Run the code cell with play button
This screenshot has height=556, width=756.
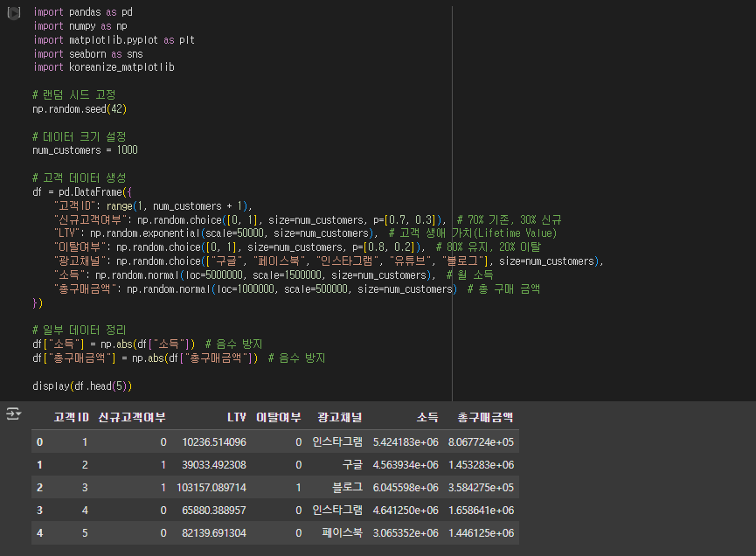point(14,12)
